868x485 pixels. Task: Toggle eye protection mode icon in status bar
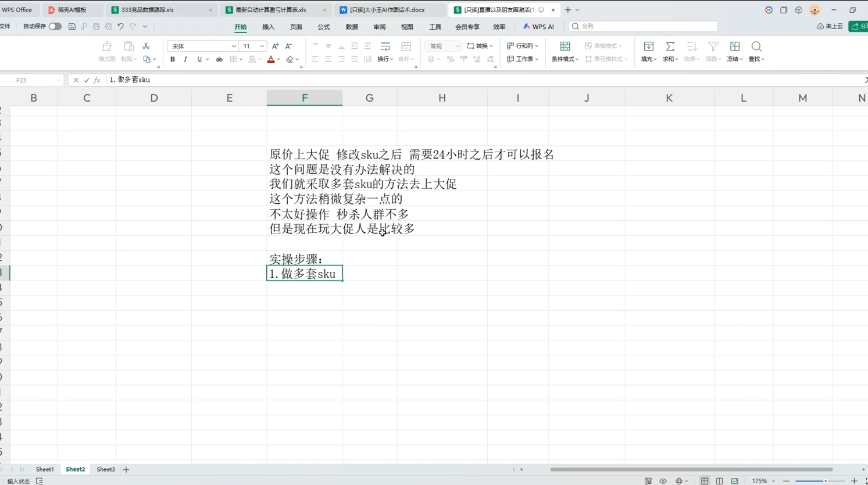(x=663, y=481)
